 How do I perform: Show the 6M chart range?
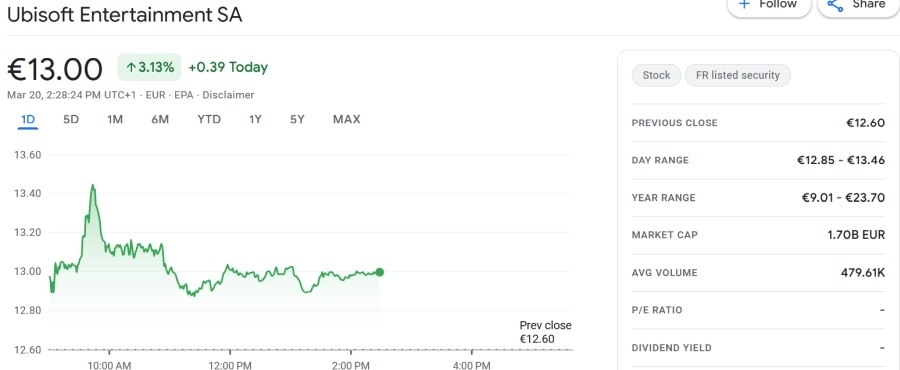[160, 119]
